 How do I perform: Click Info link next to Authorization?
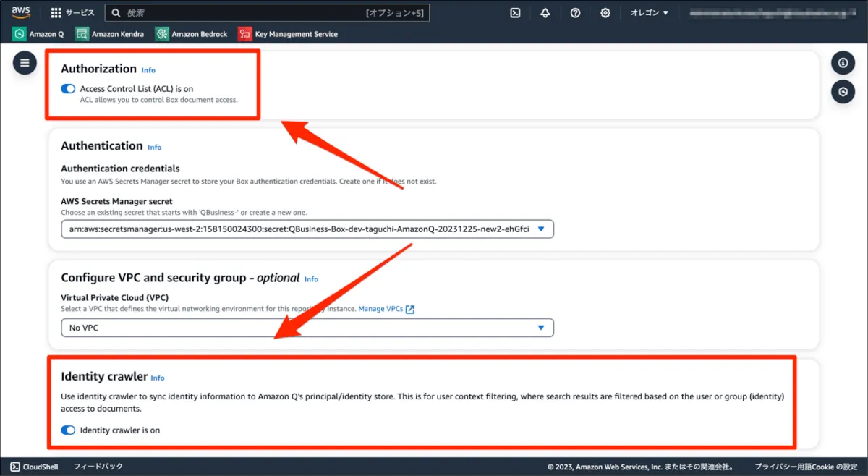pos(148,70)
